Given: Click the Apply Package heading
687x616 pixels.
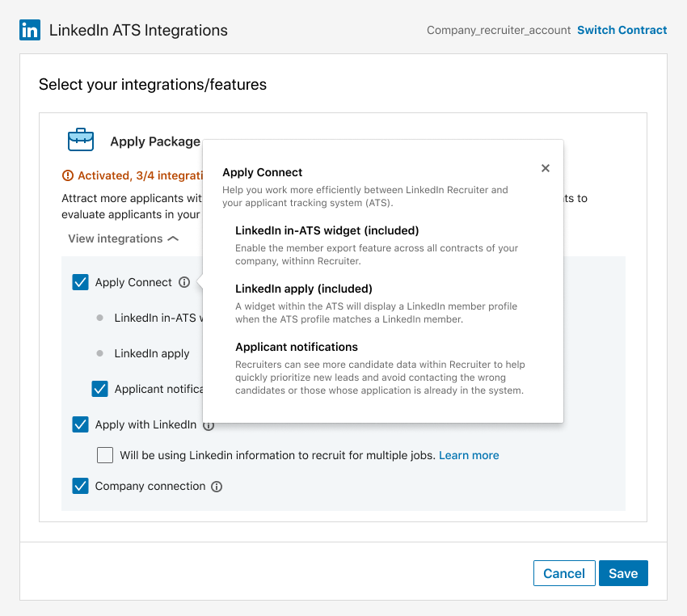Looking at the screenshot, I should point(155,141).
